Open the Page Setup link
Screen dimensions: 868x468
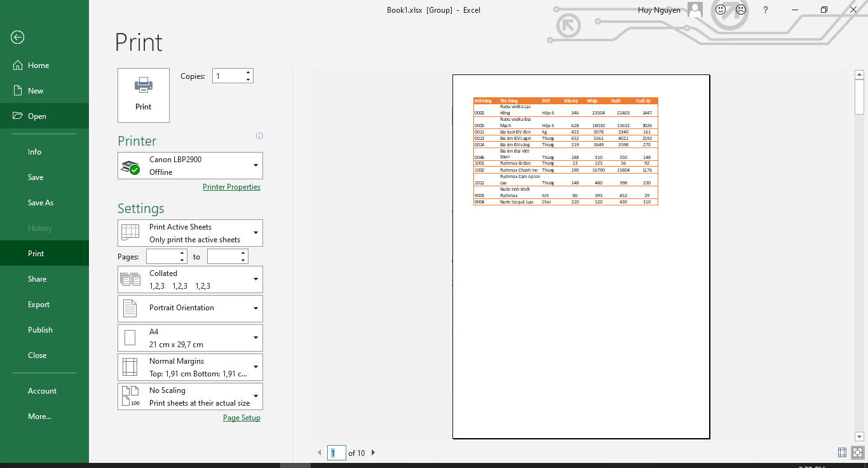click(x=241, y=418)
